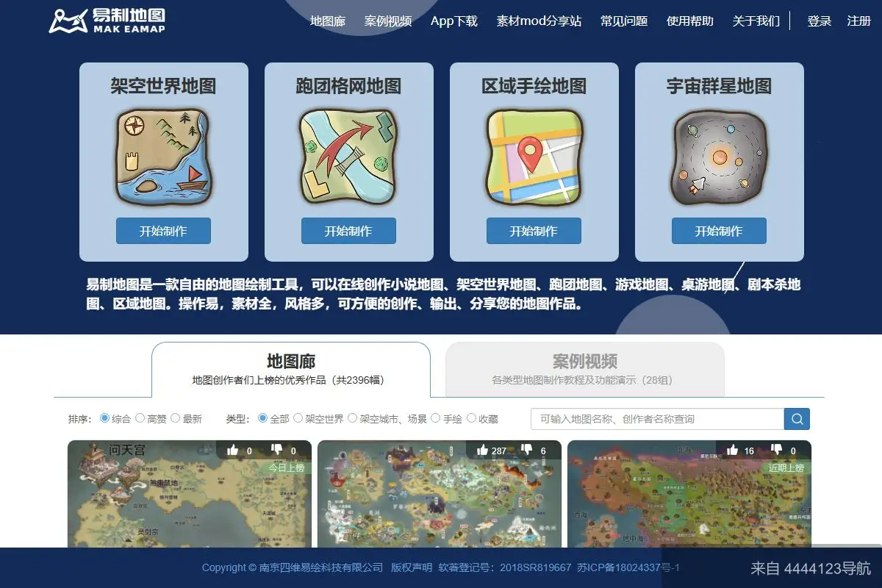Click the blue search magnifier icon
The width and height of the screenshot is (882, 588).
coord(797,418)
